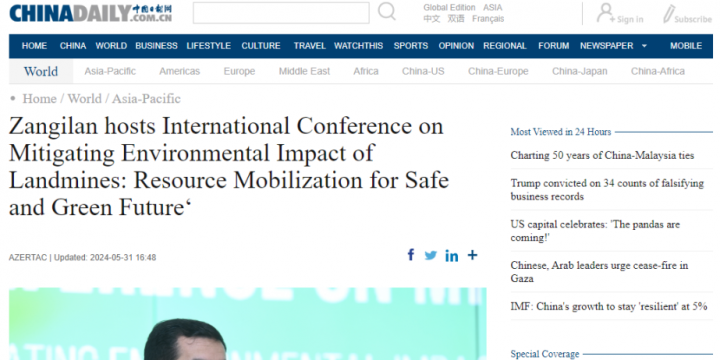Open 'Trump convicted on 34 counts' story
The image size is (720, 360).
click(607, 190)
